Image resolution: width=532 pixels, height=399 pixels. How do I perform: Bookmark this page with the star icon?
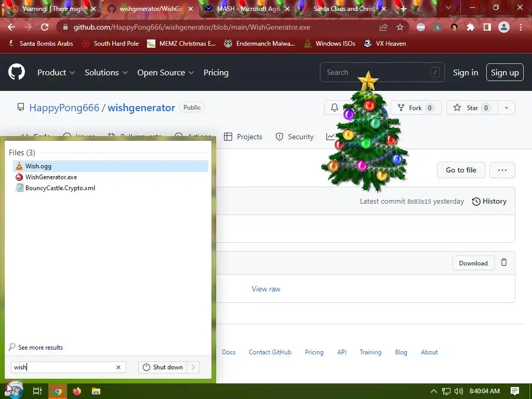(x=400, y=27)
